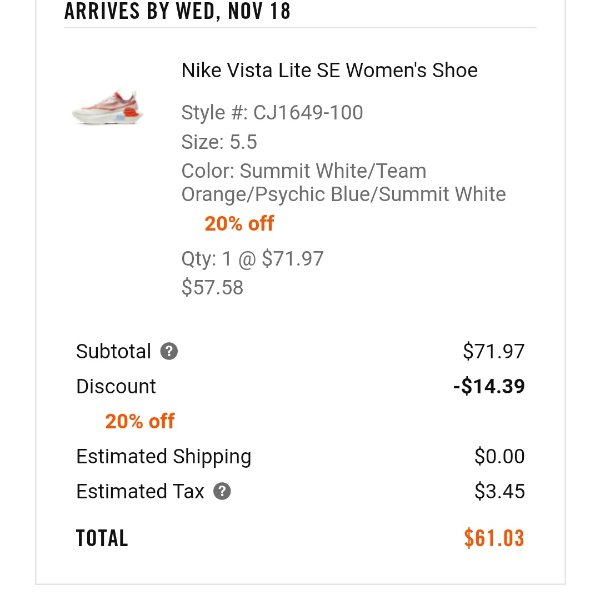Click the Summit White color description
This screenshot has height=600, width=600.
tap(344, 183)
